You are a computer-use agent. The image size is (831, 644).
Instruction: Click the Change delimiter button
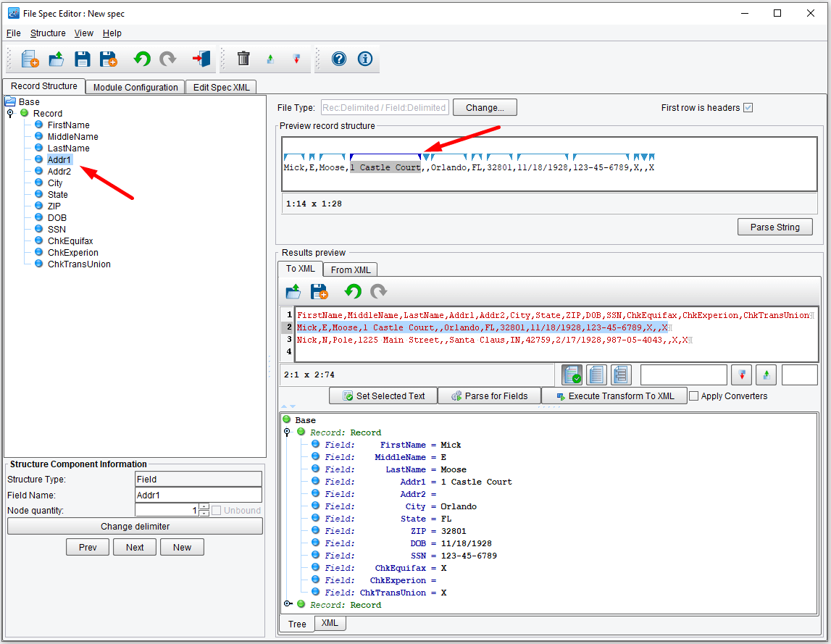tap(135, 527)
